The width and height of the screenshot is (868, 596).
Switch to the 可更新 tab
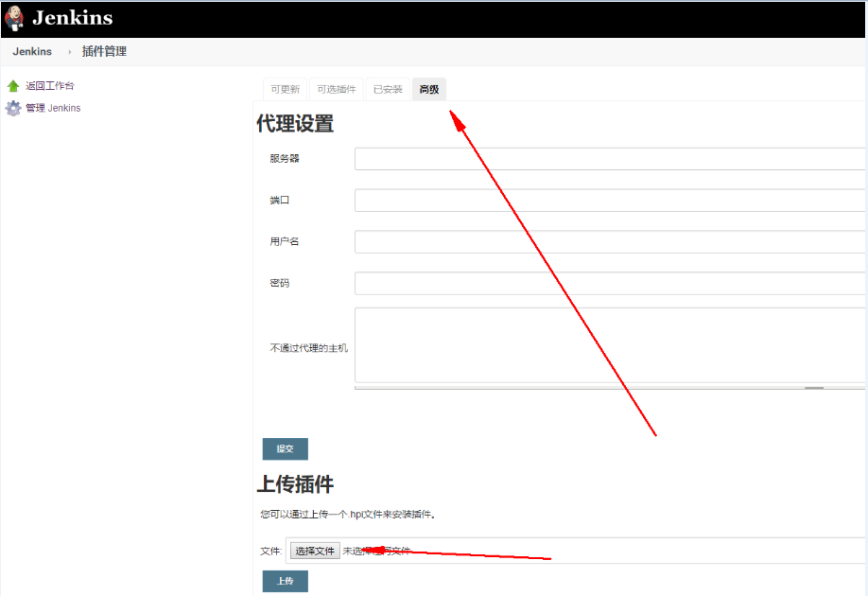click(x=286, y=89)
